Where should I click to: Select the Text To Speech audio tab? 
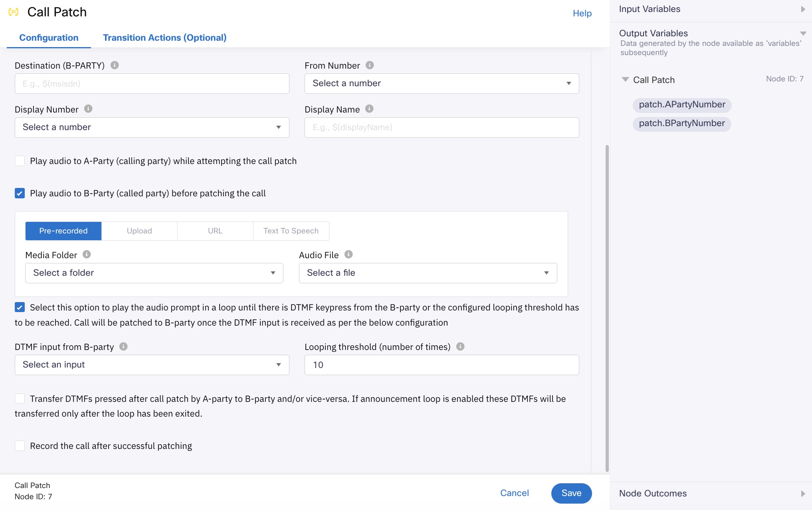[x=291, y=231]
